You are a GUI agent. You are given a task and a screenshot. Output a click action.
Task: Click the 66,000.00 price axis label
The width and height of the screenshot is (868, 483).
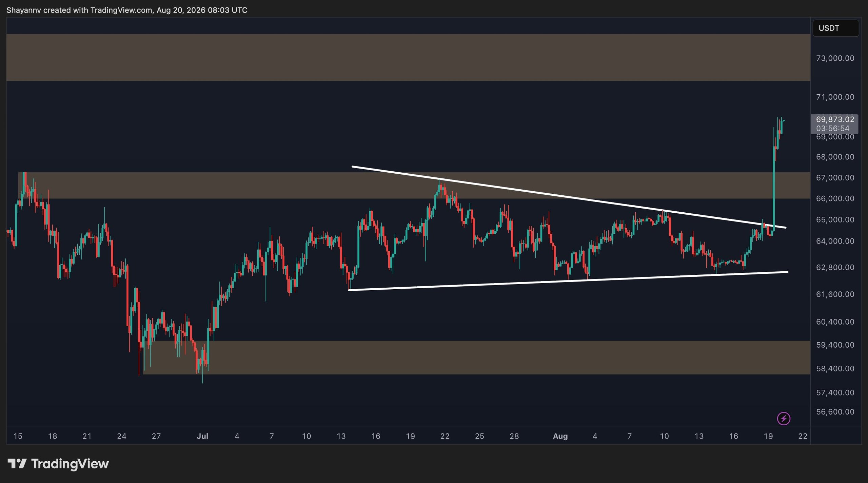tap(835, 198)
